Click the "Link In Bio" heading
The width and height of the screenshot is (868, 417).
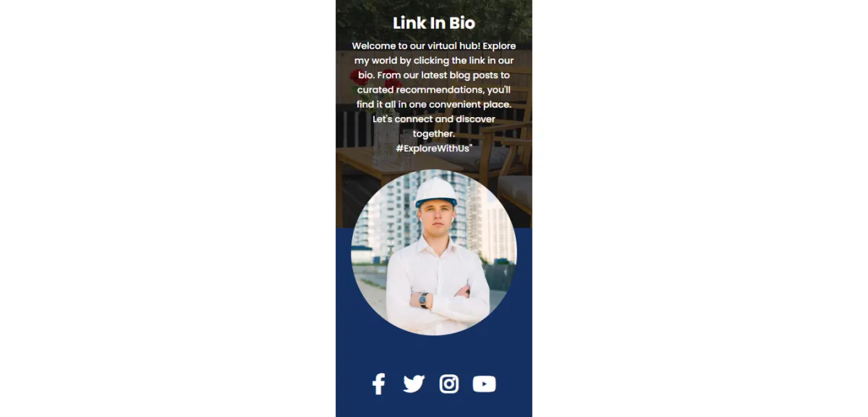(x=434, y=23)
